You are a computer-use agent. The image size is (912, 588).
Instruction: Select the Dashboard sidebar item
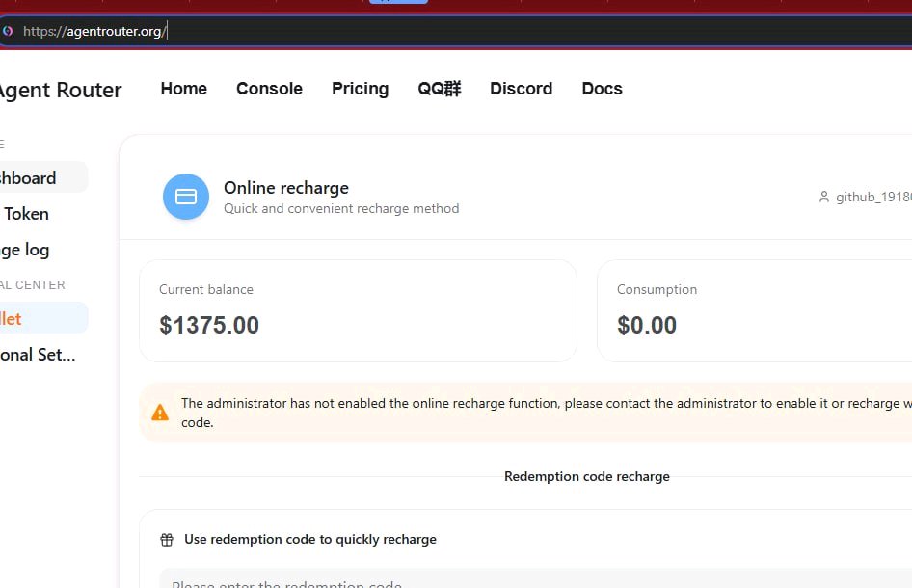coord(43,177)
